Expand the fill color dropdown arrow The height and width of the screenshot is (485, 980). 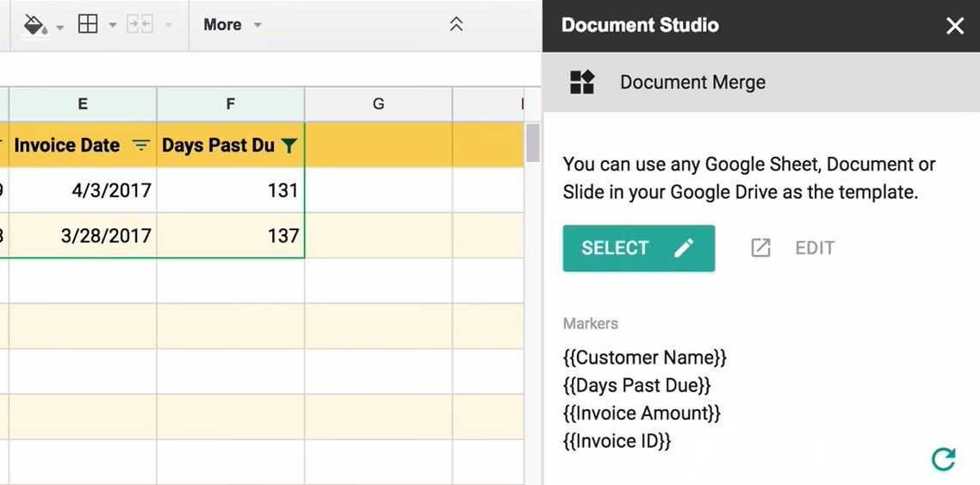pos(60,27)
